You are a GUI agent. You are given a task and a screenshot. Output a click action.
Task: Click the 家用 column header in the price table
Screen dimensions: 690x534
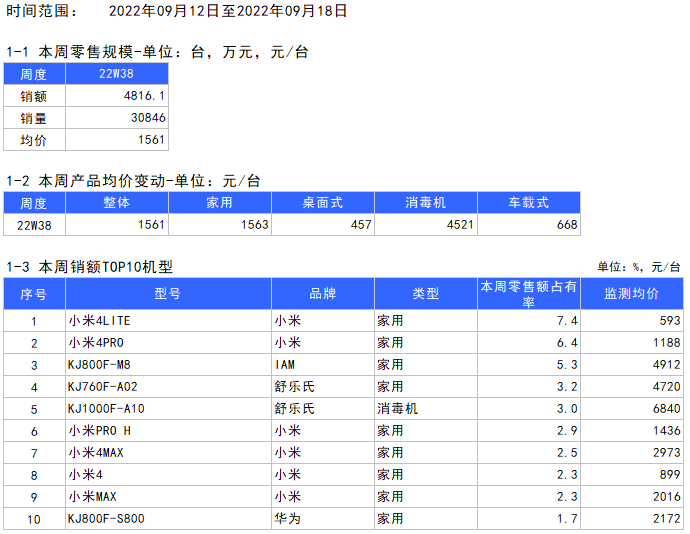point(220,203)
